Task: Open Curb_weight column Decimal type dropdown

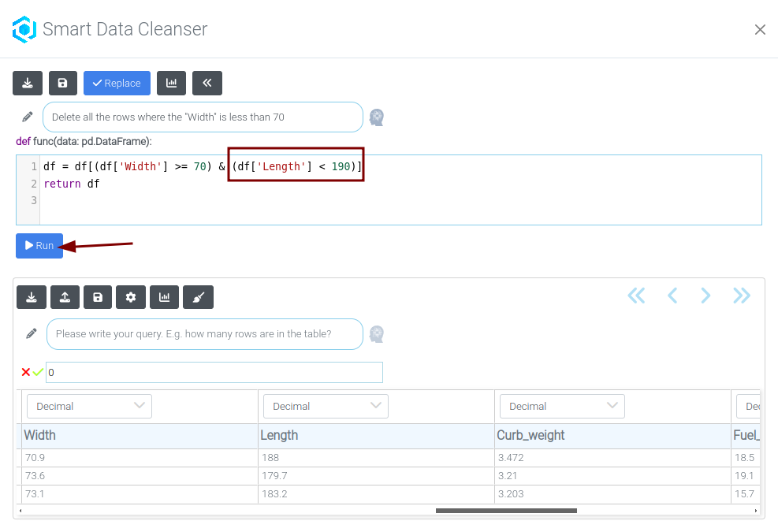Action: coord(562,406)
